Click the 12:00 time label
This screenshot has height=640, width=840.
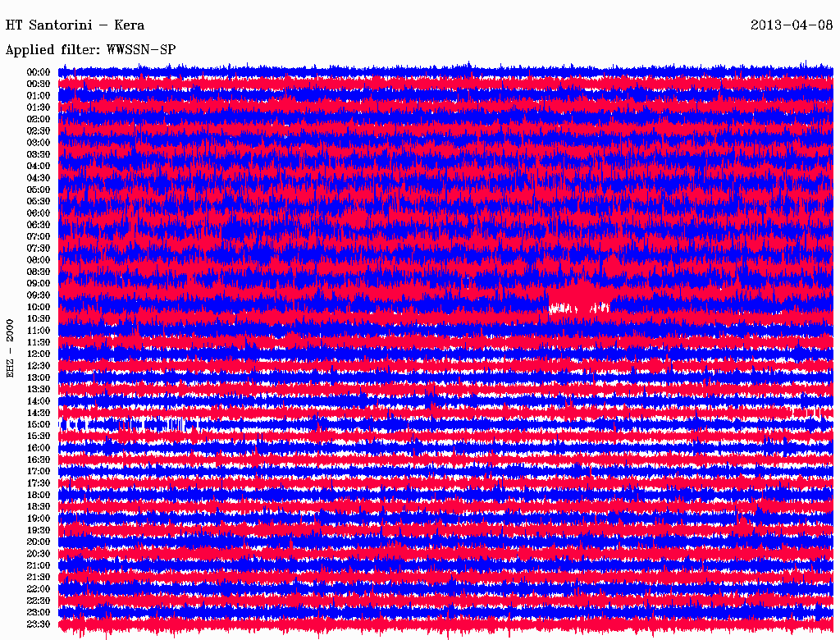pos(39,354)
